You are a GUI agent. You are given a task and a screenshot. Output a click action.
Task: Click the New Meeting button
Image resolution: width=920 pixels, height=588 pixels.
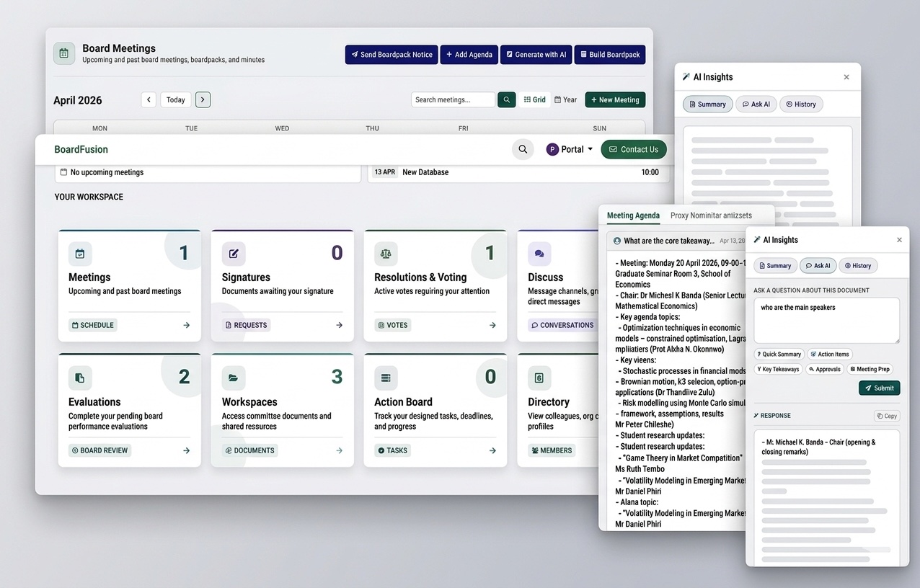coord(615,100)
